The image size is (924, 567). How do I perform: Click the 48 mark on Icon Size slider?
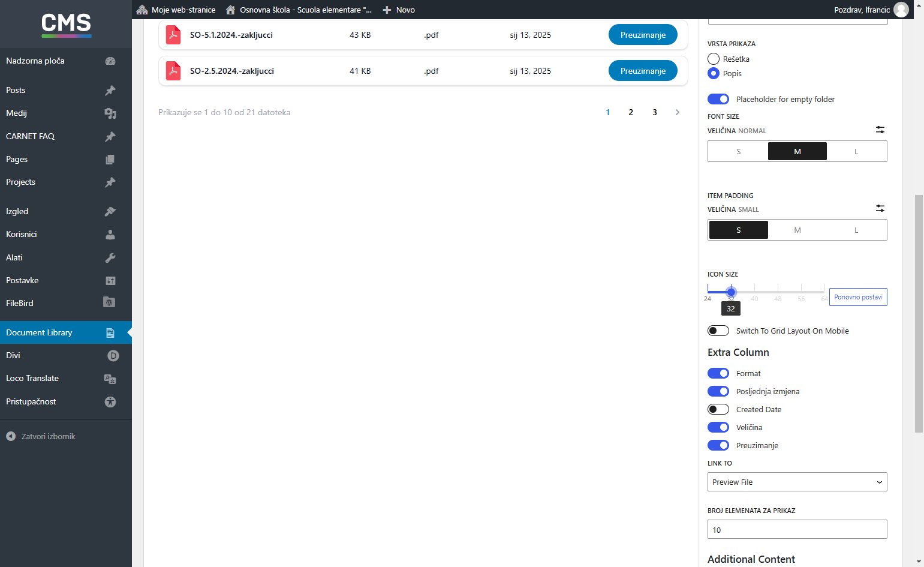point(778,298)
